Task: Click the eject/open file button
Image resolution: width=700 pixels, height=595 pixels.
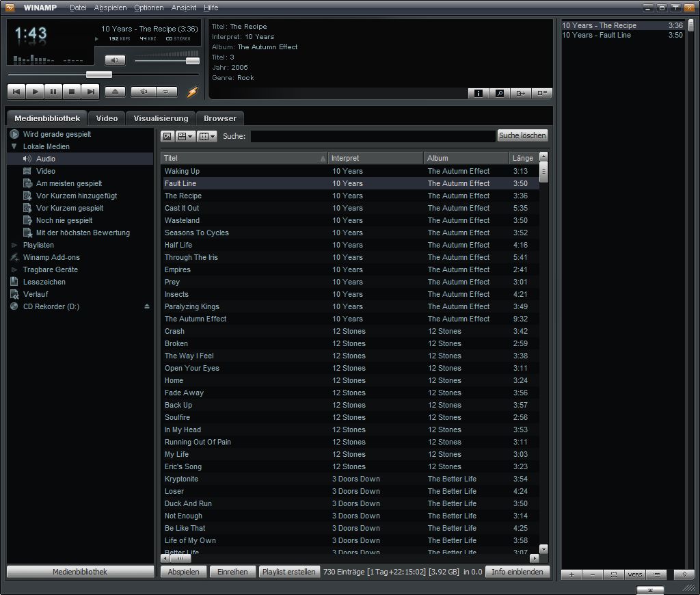Action: (x=115, y=92)
